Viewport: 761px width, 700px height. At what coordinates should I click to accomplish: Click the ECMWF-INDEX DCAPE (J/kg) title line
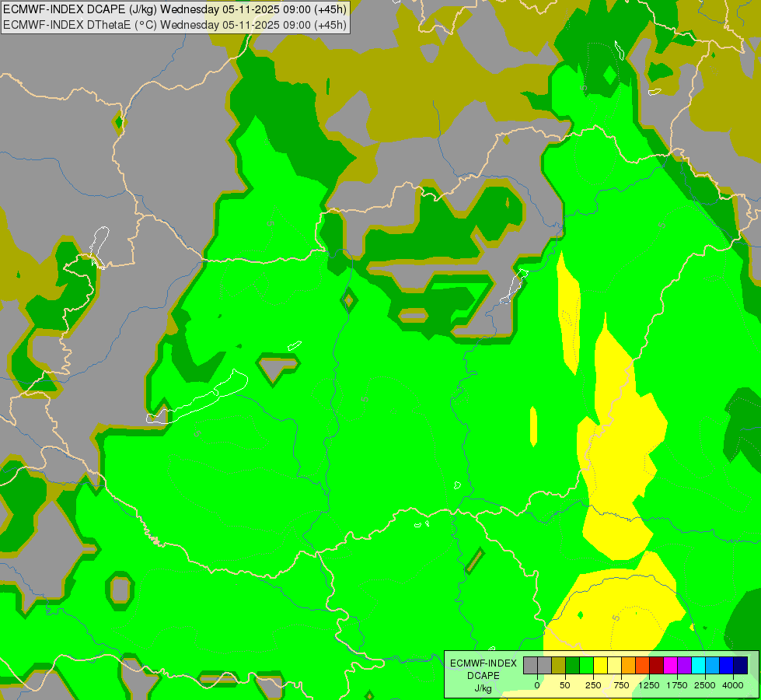pyautogui.click(x=175, y=9)
